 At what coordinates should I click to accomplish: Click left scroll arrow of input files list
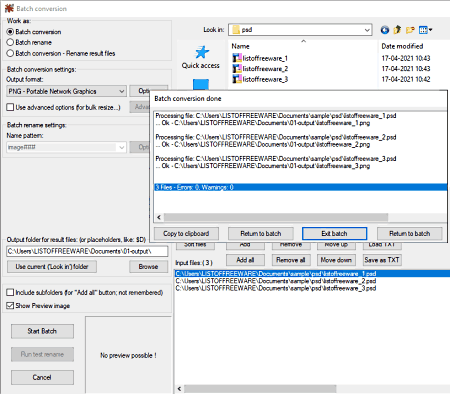coord(179,389)
